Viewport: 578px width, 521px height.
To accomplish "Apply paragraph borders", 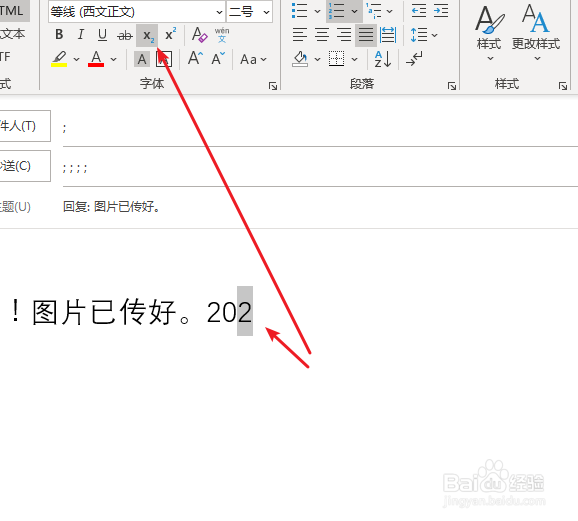I will pos(336,59).
